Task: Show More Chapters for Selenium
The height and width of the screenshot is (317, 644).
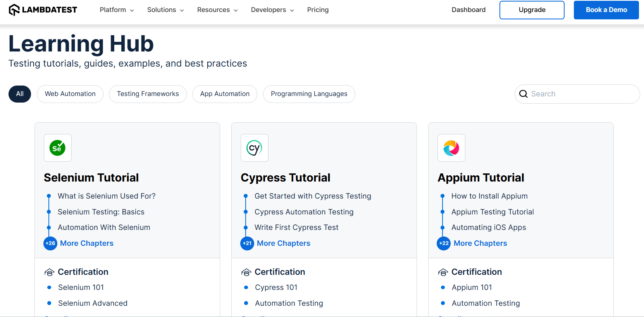Action: point(87,243)
